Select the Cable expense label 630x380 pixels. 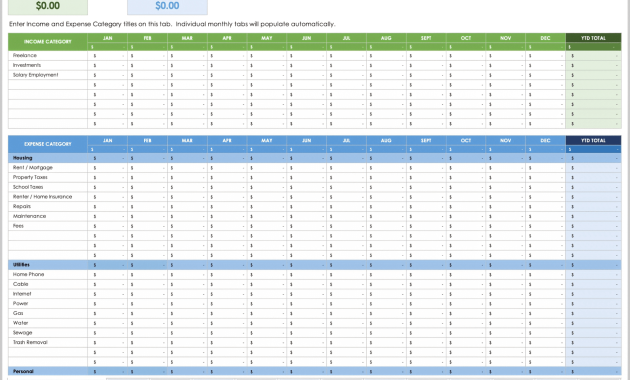pyautogui.click(x=20, y=284)
